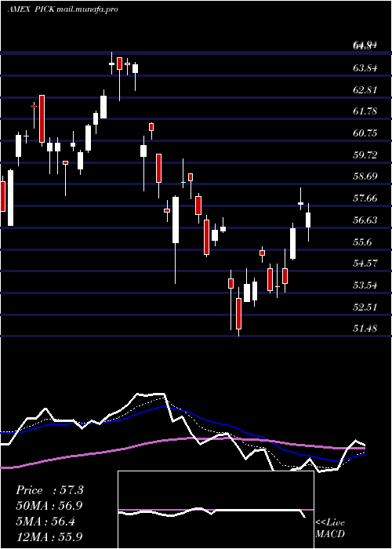Click the 12MA : 55.9 readout
Screen dimensions: 392x549
coord(49,536)
